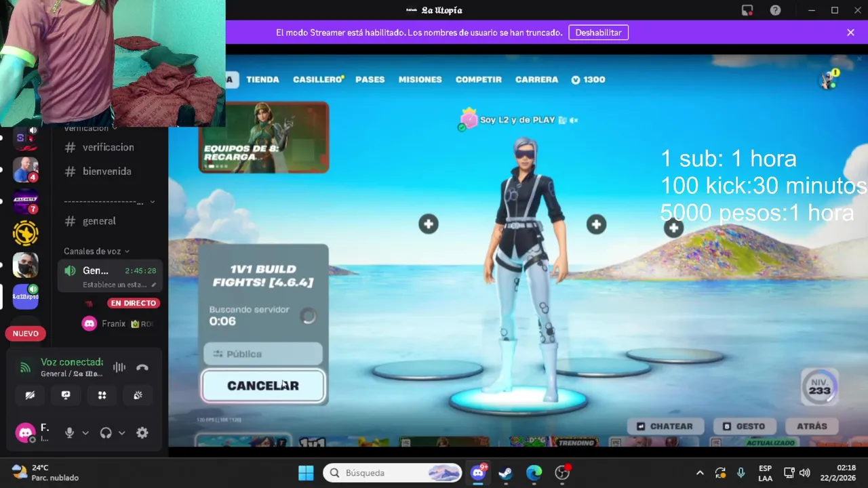Select the 1V1 BUILD FIGHTS! [4.6.4] game mode

click(263, 276)
